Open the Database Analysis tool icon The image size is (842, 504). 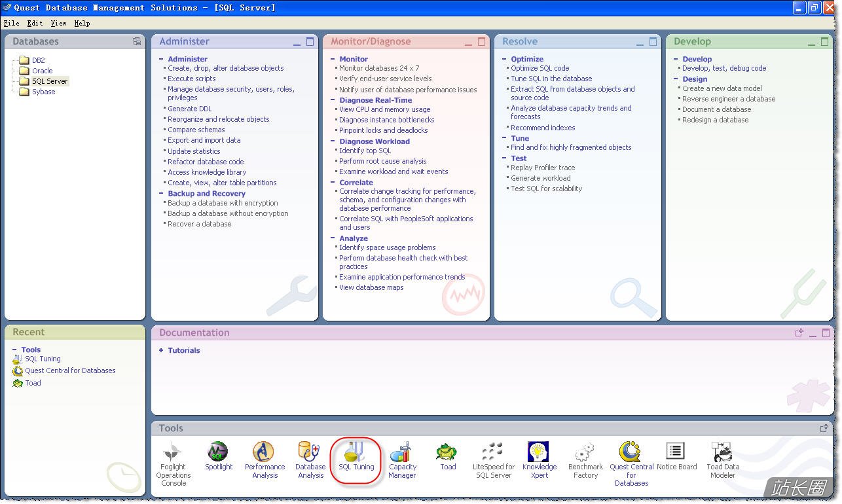pyautogui.click(x=309, y=452)
